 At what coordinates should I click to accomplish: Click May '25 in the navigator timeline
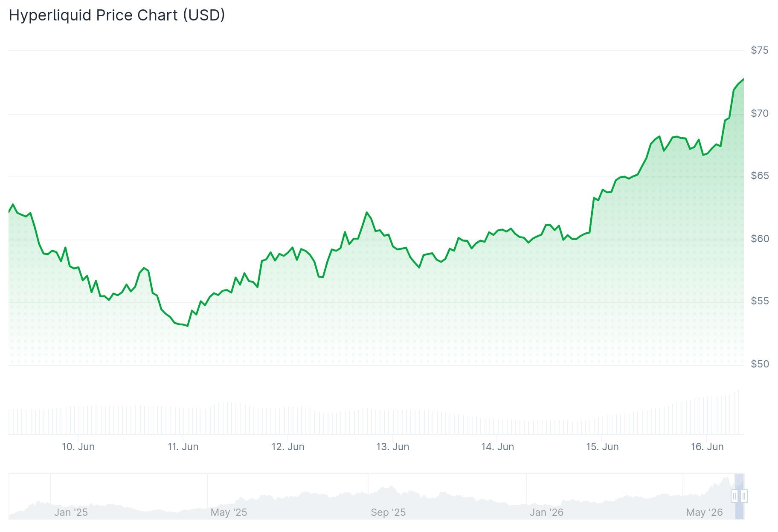point(229,512)
